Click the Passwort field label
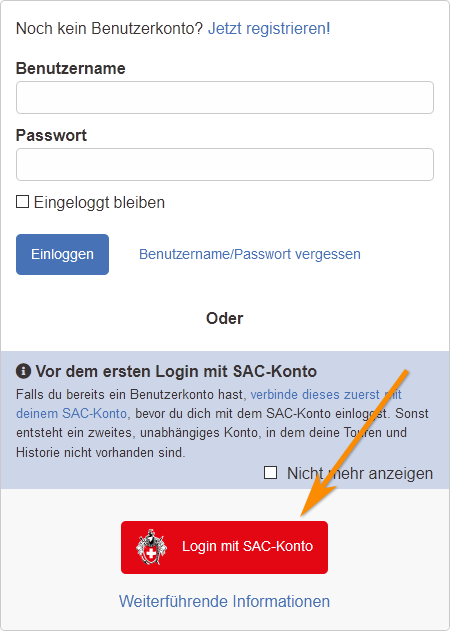This screenshot has height=631, width=450. 51,135
